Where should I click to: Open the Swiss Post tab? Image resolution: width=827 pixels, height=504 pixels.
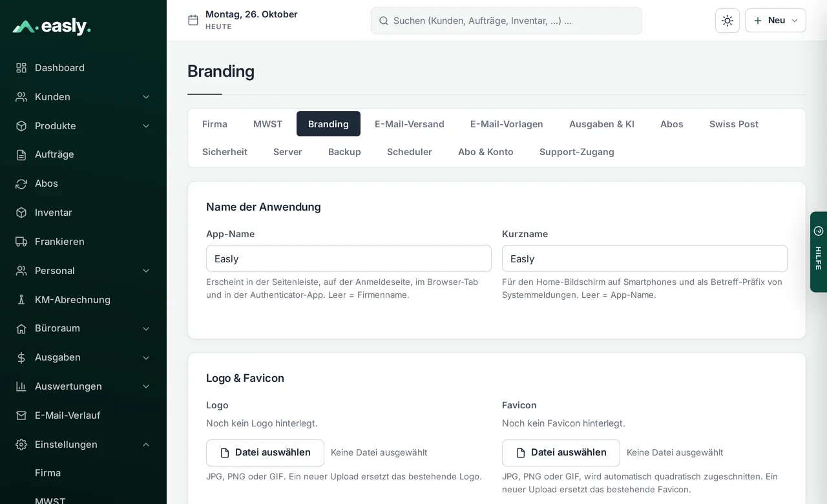(734, 124)
